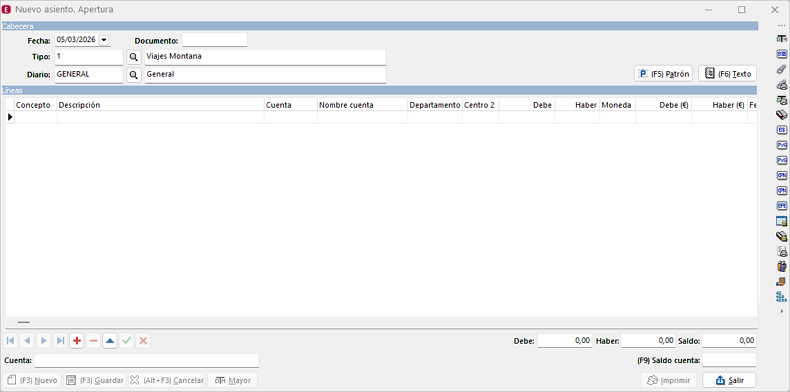Go to last record navigator arrow
Image resolution: width=790 pixels, height=392 pixels.
(60, 341)
